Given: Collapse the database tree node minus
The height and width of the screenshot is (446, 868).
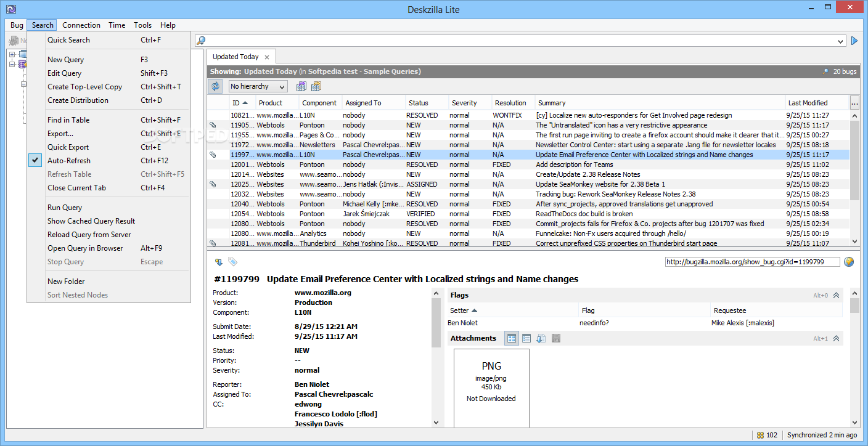Looking at the screenshot, I should (x=12, y=64).
